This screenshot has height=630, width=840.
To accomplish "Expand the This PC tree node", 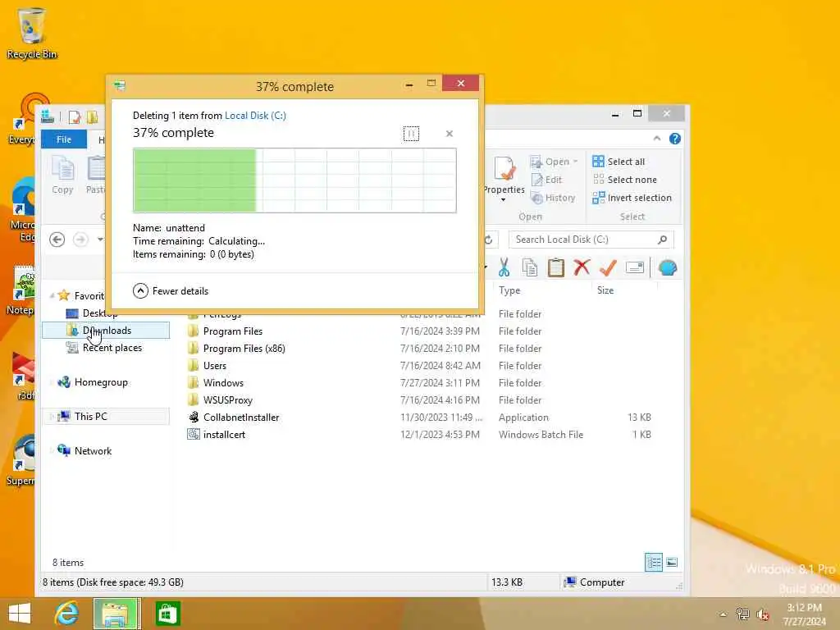I will click(x=52, y=416).
